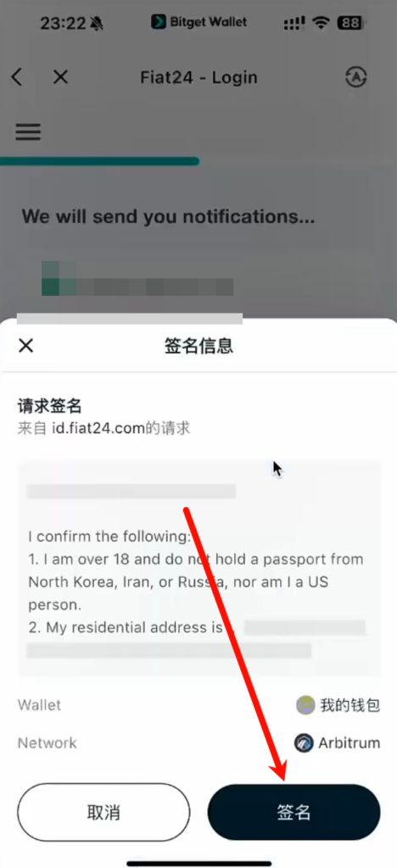This screenshot has width=397, height=868.
Task: Tap the green progress bar
Action: (99, 162)
